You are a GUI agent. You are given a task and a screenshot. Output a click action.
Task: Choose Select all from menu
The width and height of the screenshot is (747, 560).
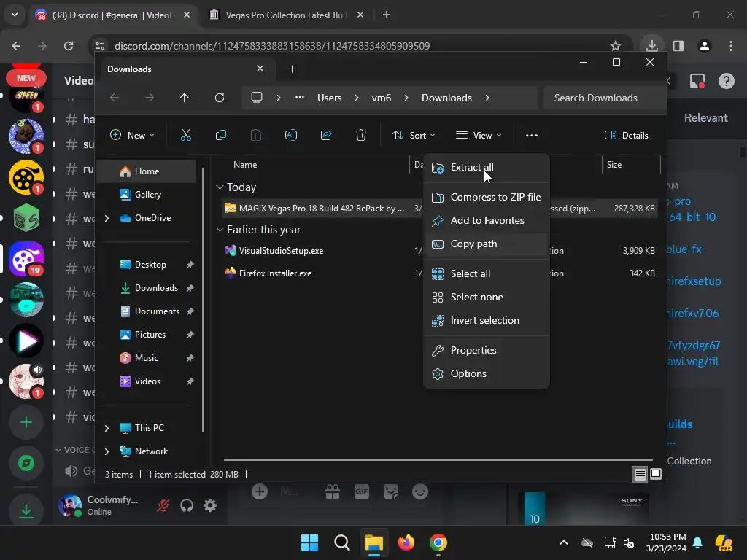[x=486, y=274]
